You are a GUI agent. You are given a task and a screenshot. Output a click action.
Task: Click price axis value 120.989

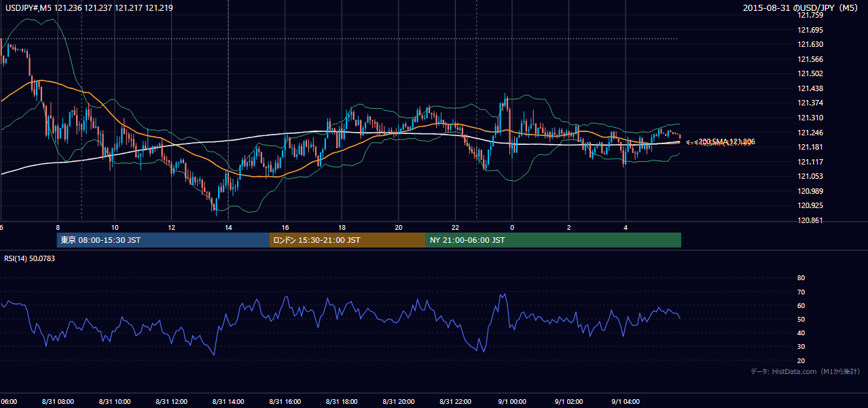pyautogui.click(x=810, y=191)
